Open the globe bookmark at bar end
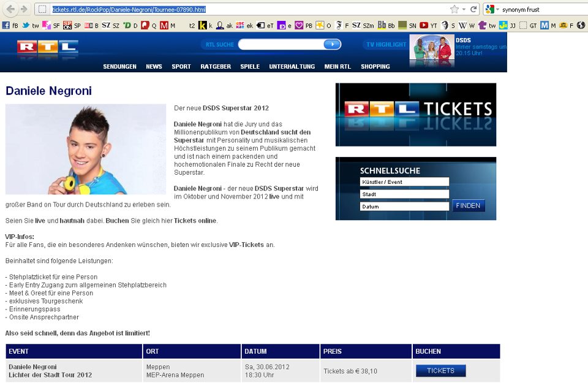Viewport: 588px width, 388px height. (581, 26)
